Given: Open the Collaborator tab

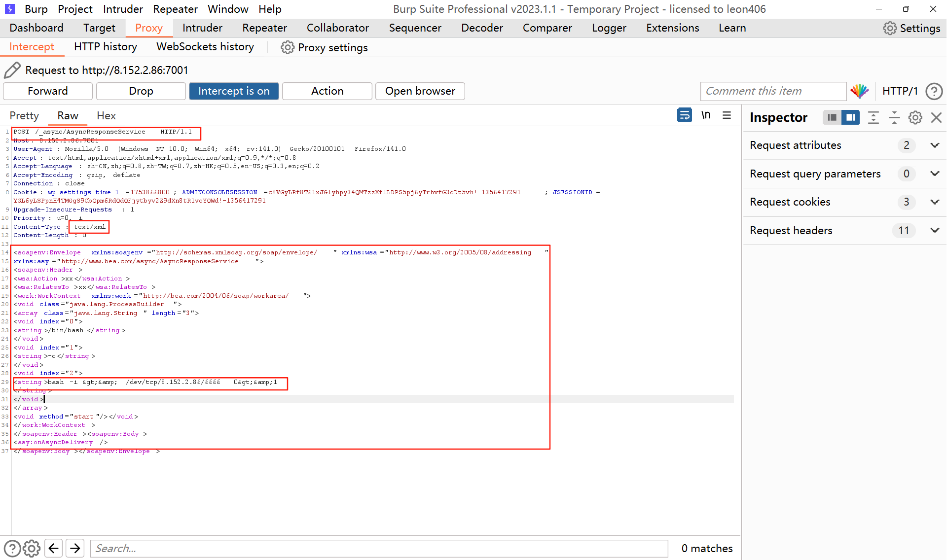Looking at the screenshot, I should tap(338, 28).
